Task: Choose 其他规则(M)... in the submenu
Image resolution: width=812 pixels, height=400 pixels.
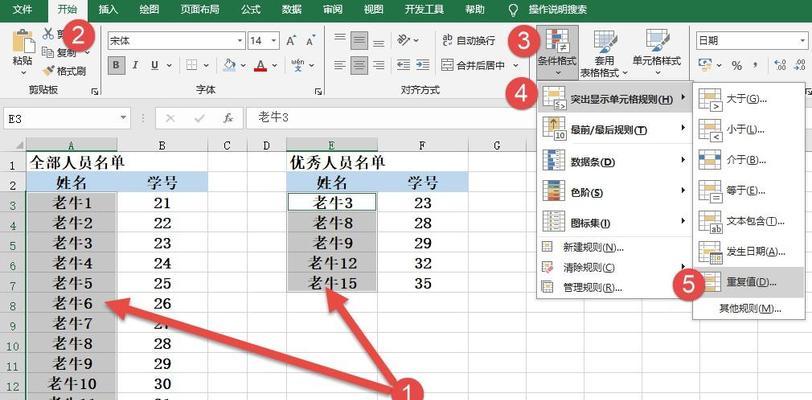Action: [x=749, y=309]
